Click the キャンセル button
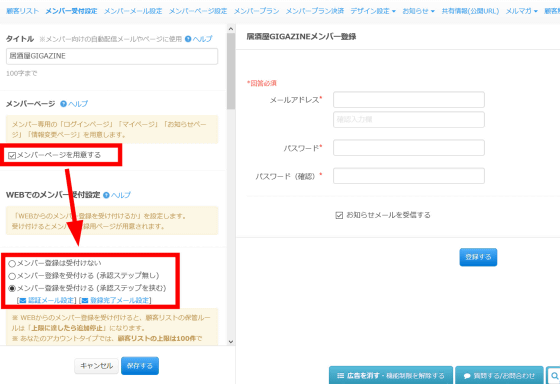Image resolution: width=560 pixels, height=384 pixels. [x=96, y=366]
